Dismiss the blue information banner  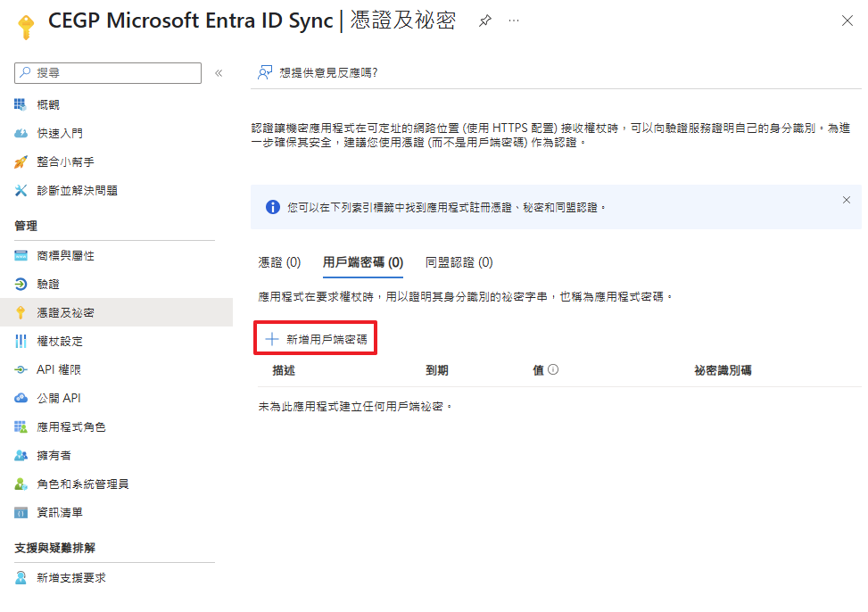[x=847, y=201]
